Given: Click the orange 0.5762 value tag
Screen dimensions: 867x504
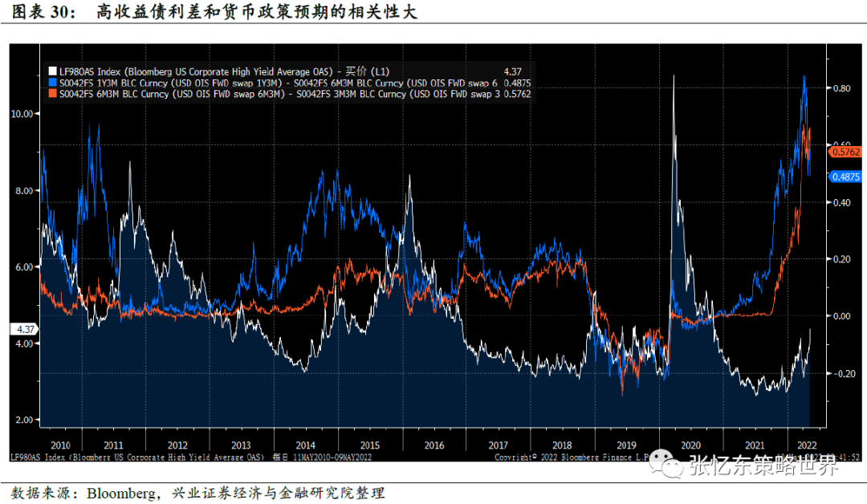Looking at the screenshot, I should [845, 152].
